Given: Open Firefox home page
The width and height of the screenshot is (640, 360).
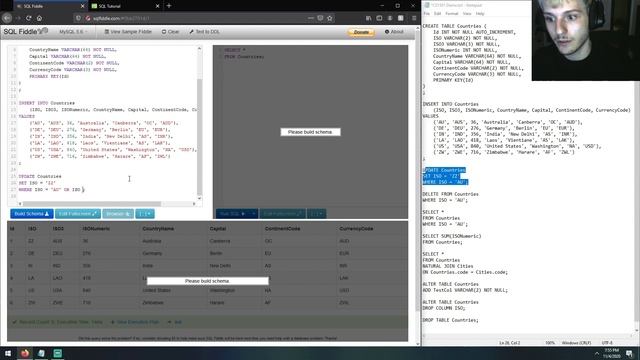Looking at the screenshot, I should pos(39,18).
